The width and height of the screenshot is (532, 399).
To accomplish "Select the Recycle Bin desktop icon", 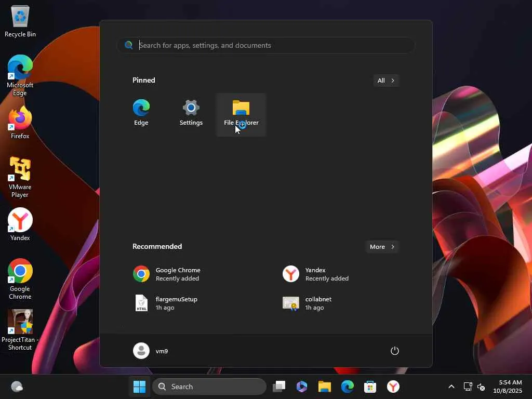I will pyautogui.click(x=20, y=21).
